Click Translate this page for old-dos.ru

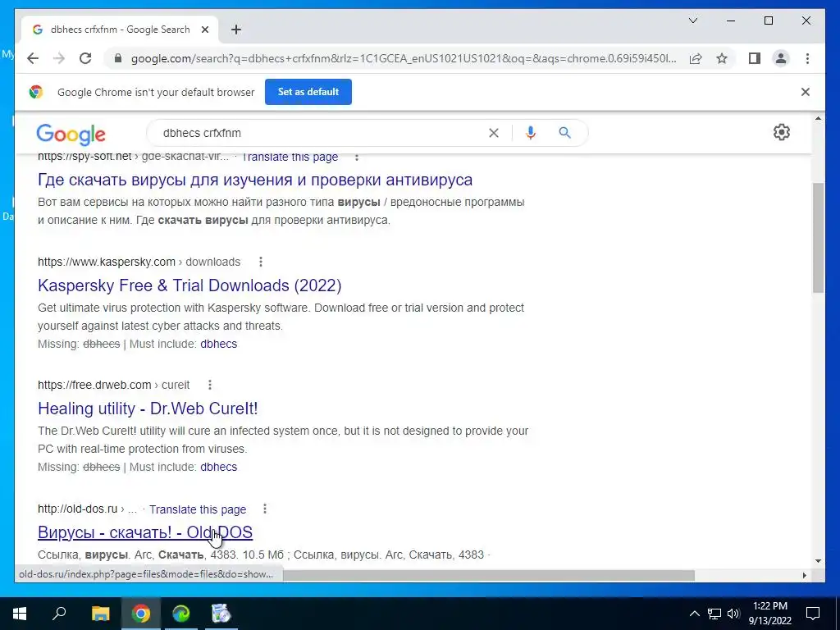click(x=198, y=509)
